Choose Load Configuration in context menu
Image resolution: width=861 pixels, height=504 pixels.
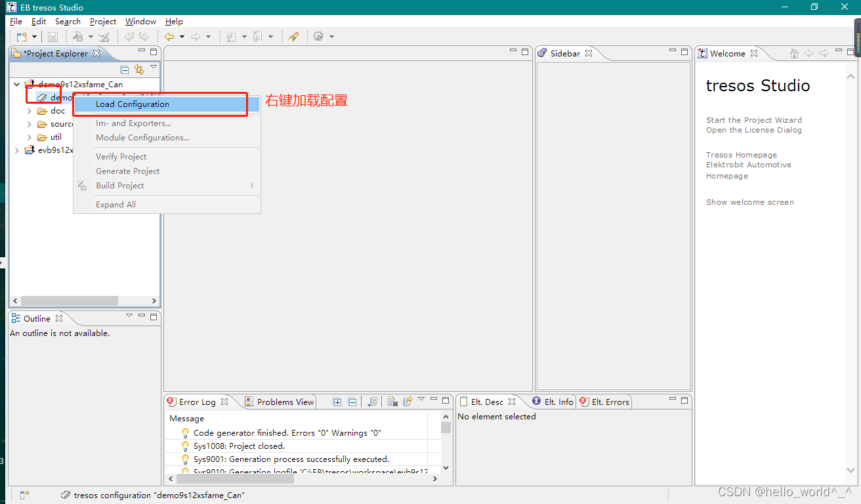pyautogui.click(x=167, y=104)
